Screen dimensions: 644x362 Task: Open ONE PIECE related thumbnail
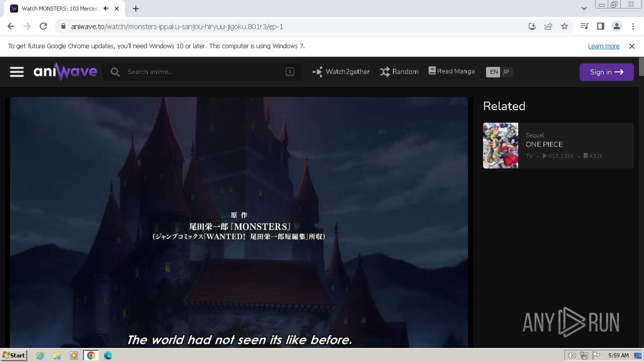[x=501, y=145]
